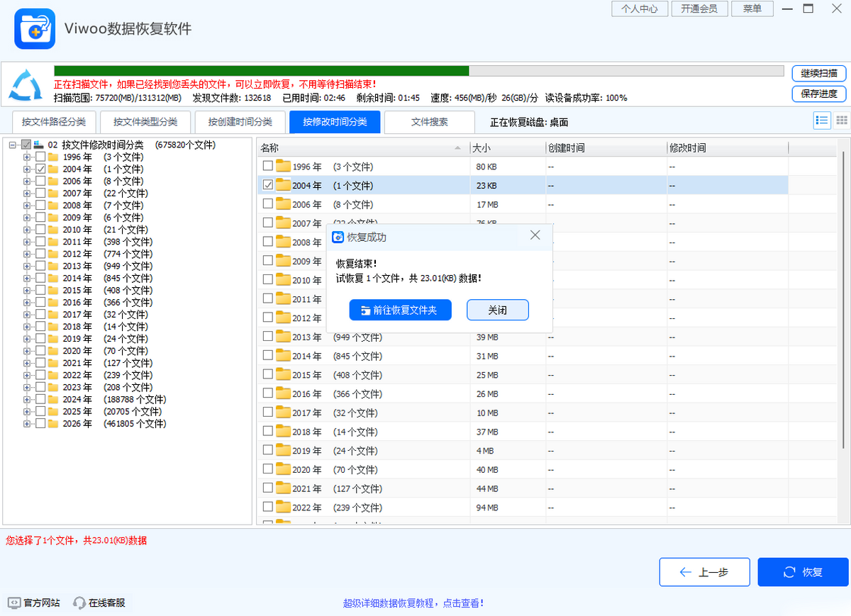Image resolution: width=851 pixels, height=616 pixels.
Task: Open 个人中心
Action: click(x=639, y=9)
